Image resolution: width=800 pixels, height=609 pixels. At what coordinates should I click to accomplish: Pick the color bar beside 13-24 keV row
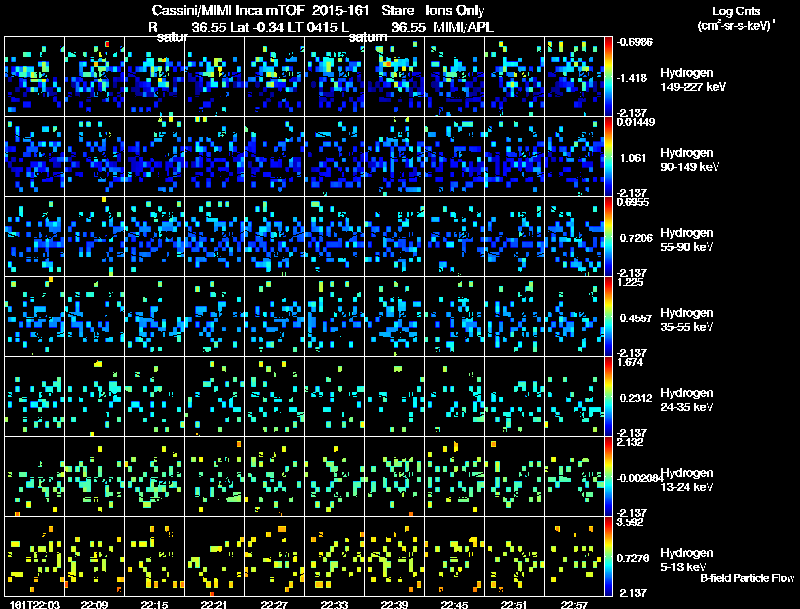[608, 477]
